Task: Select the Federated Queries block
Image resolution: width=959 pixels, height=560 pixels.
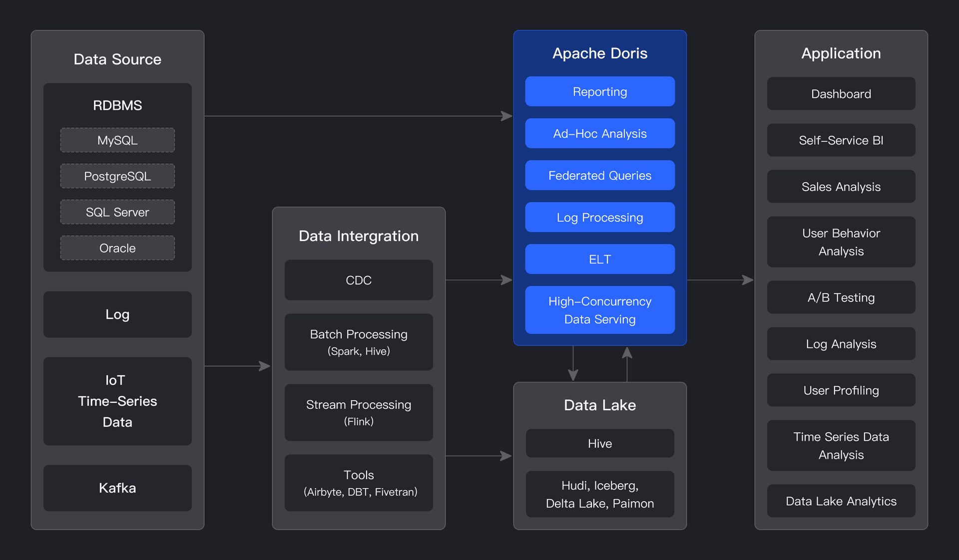Action: 600,175
